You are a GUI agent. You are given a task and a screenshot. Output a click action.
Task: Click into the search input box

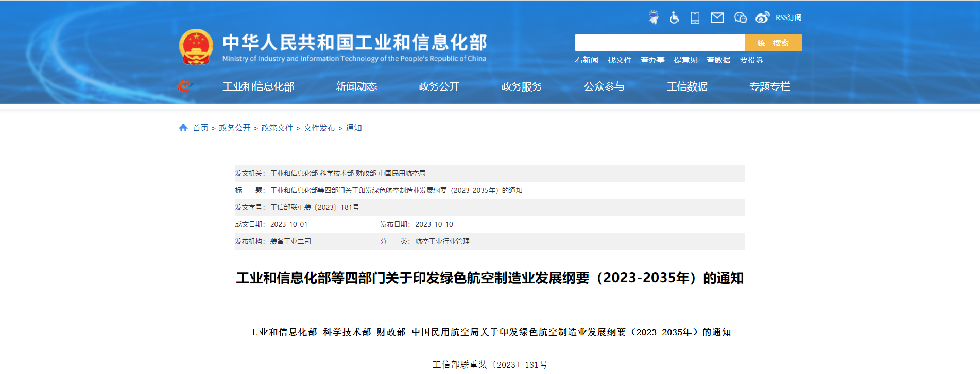coord(660,43)
